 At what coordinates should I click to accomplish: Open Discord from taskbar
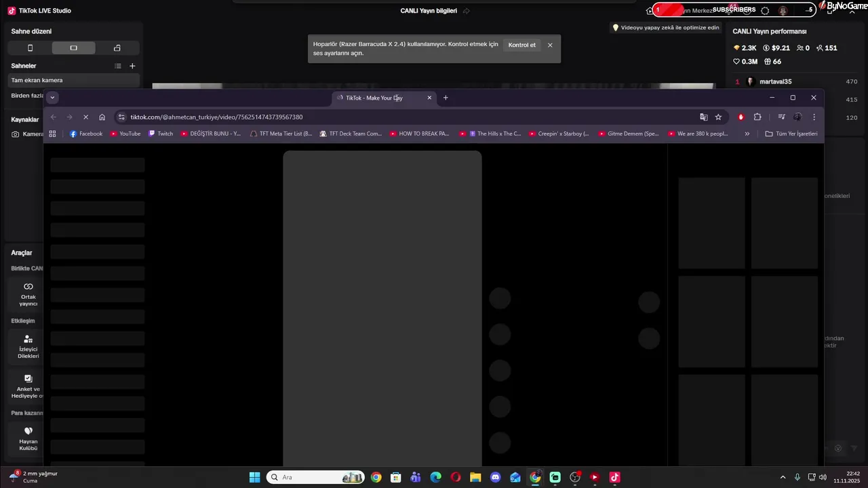[x=496, y=477]
